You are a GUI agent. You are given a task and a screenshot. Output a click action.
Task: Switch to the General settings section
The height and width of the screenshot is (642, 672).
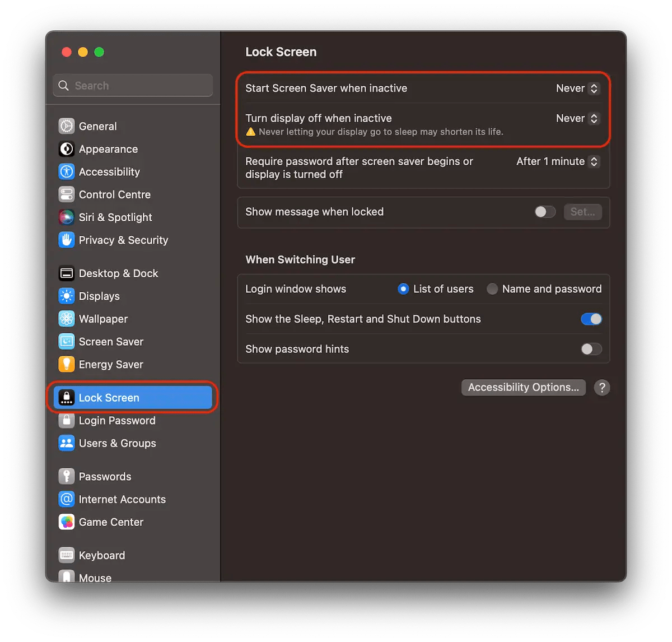coord(97,126)
